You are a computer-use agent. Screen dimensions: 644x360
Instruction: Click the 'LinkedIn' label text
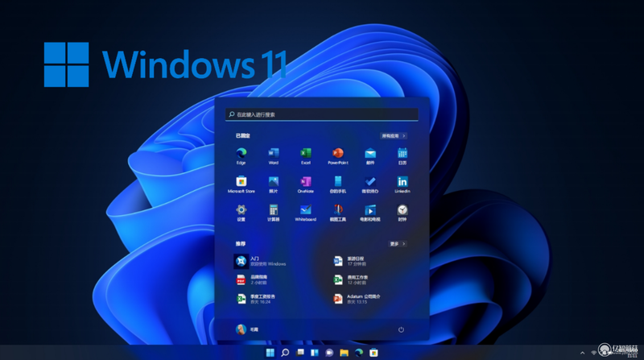(x=402, y=191)
